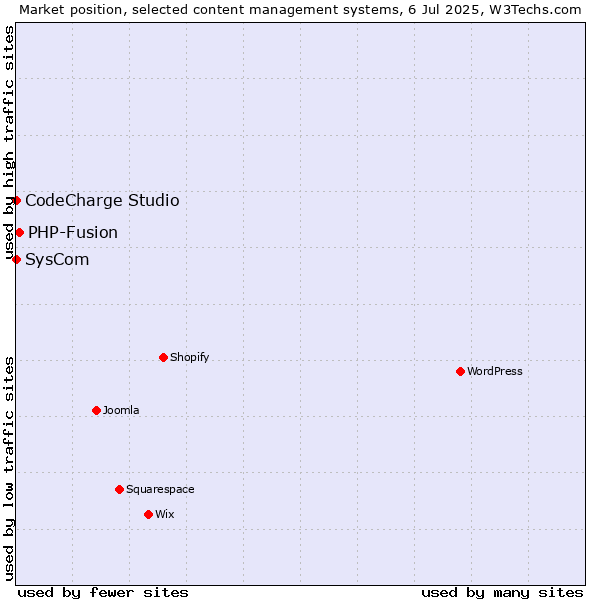Click the Wix red data point
Screen dimensions: 600x600
[148, 514]
